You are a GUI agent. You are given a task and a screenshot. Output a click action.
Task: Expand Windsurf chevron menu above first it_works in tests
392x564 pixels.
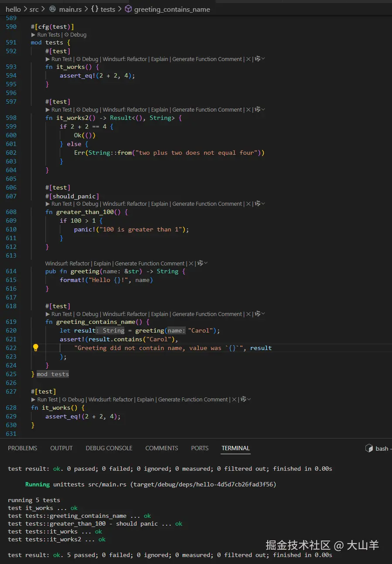[x=263, y=59]
